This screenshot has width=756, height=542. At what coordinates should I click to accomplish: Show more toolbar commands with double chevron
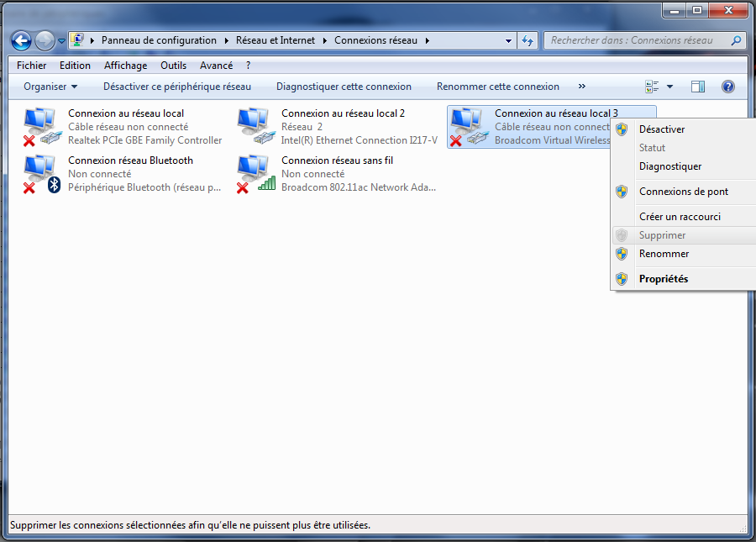[x=582, y=87]
